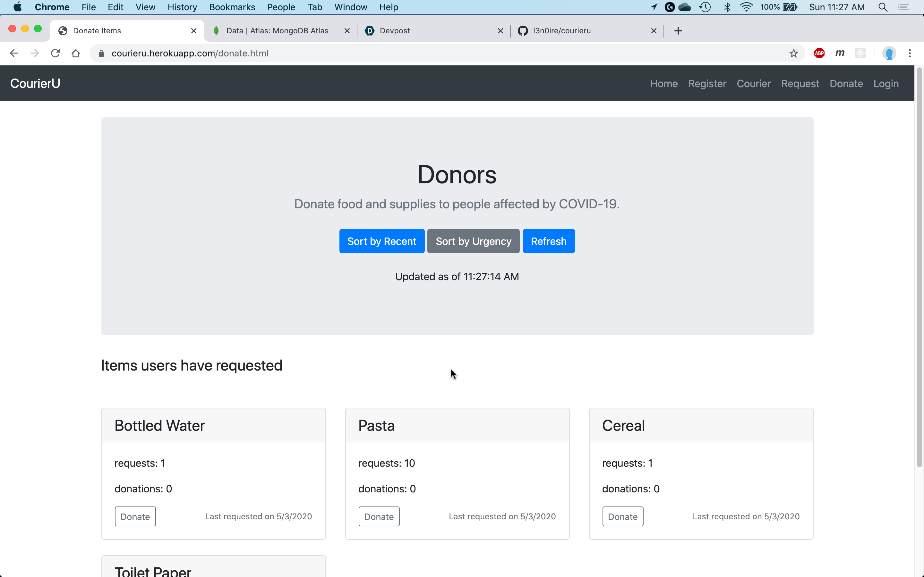The image size is (924, 577).
Task: Donate to the Pasta request
Action: pos(379,516)
